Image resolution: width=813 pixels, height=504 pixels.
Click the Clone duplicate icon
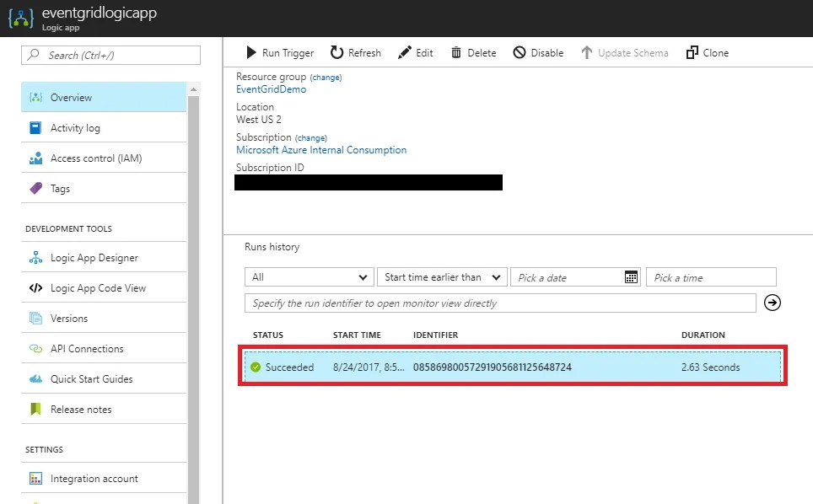[x=692, y=52]
